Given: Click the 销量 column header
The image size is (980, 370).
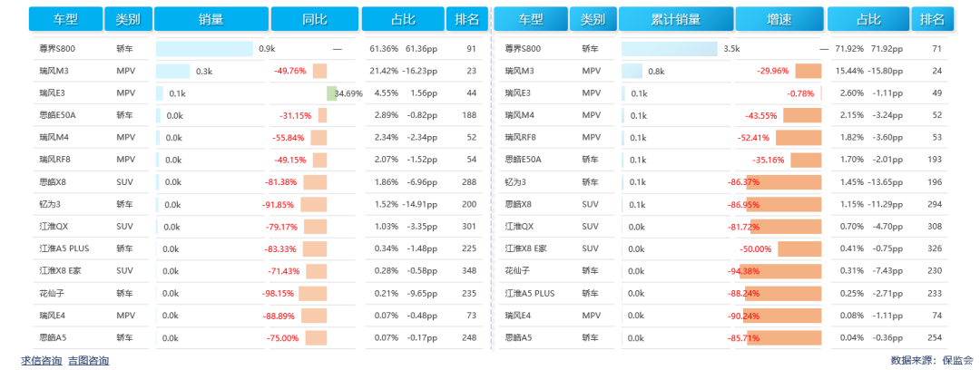Looking at the screenshot, I should click(x=211, y=19).
